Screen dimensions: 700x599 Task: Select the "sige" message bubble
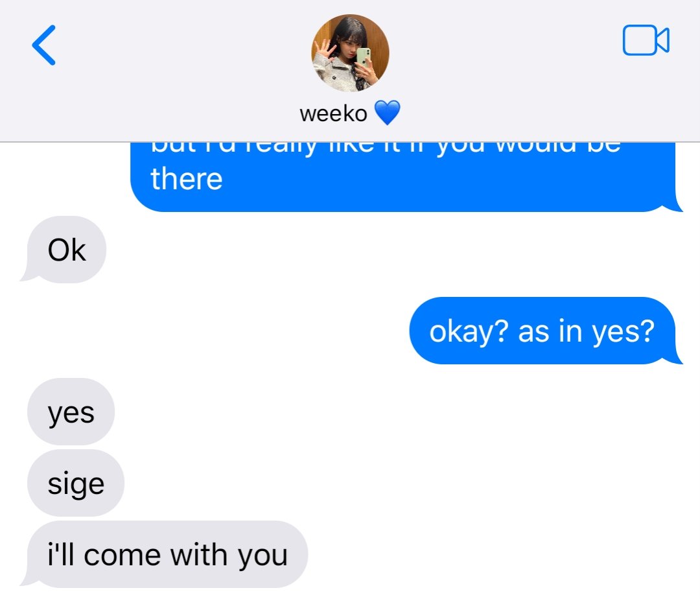[76, 483]
